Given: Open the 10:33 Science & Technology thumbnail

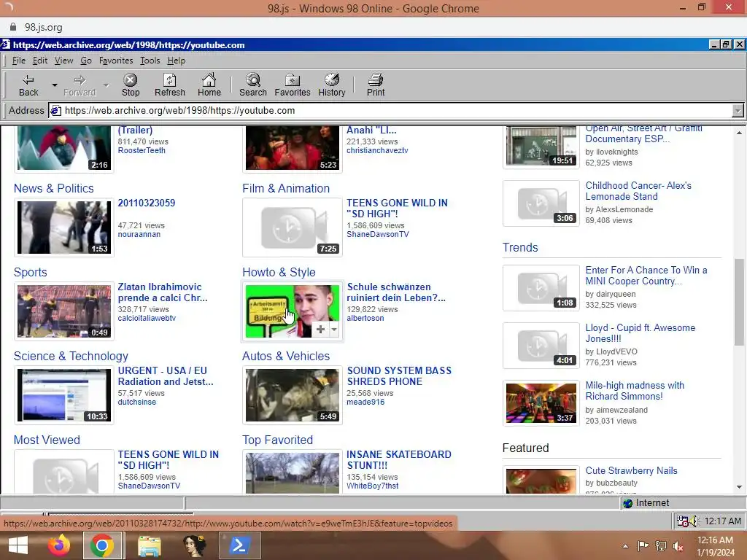Looking at the screenshot, I should (x=64, y=395).
